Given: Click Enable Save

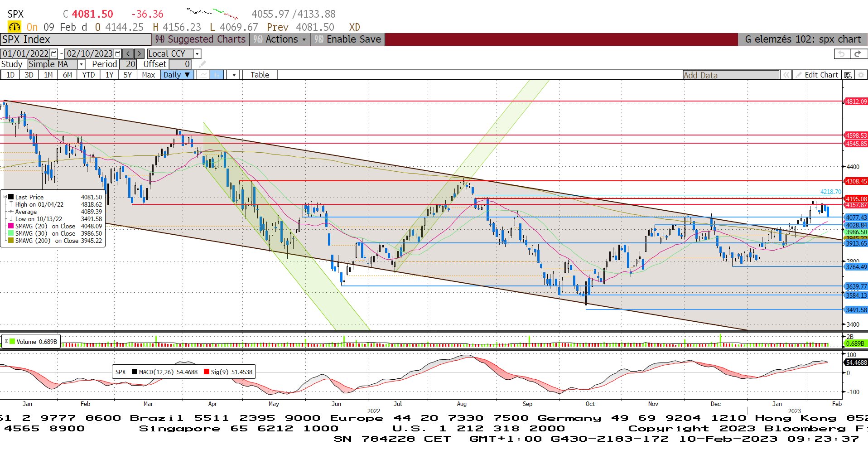Looking at the screenshot, I should pyautogui.click(x=348, y=39).
